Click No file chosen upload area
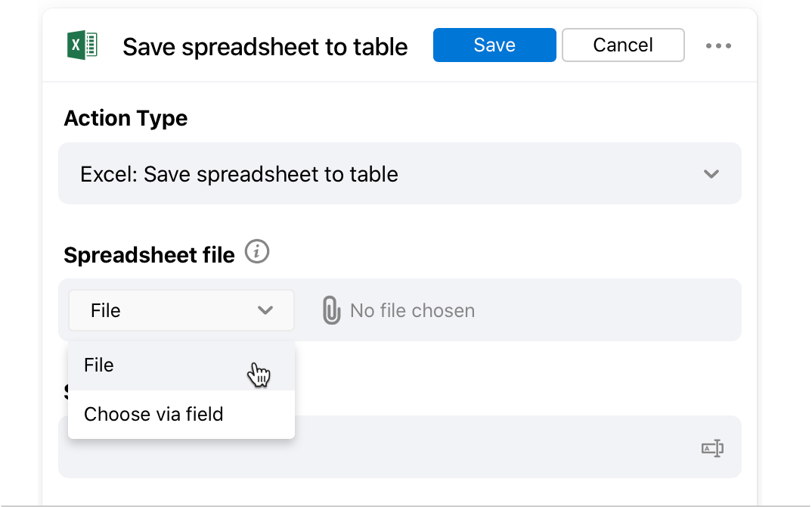812x507 pixels. pyautogui.click(x=412, y=310)
